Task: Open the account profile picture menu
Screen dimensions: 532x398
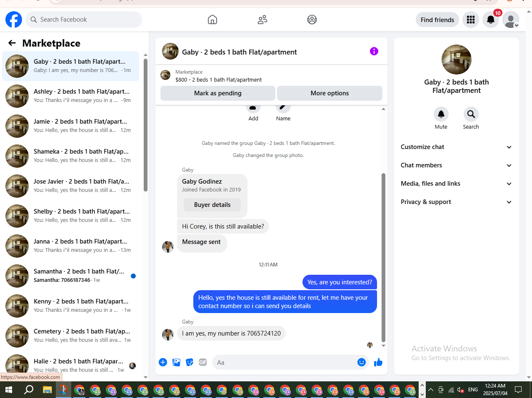Action: point(511,20)
